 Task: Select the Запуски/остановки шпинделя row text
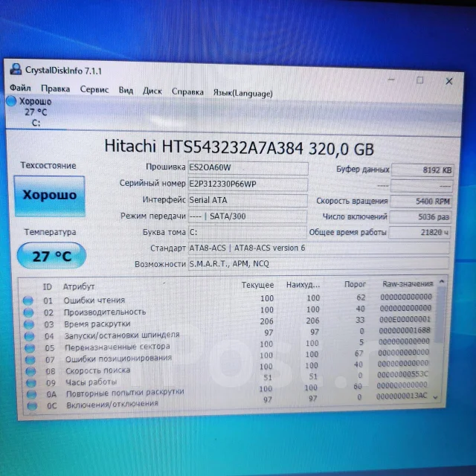point(122,335)
